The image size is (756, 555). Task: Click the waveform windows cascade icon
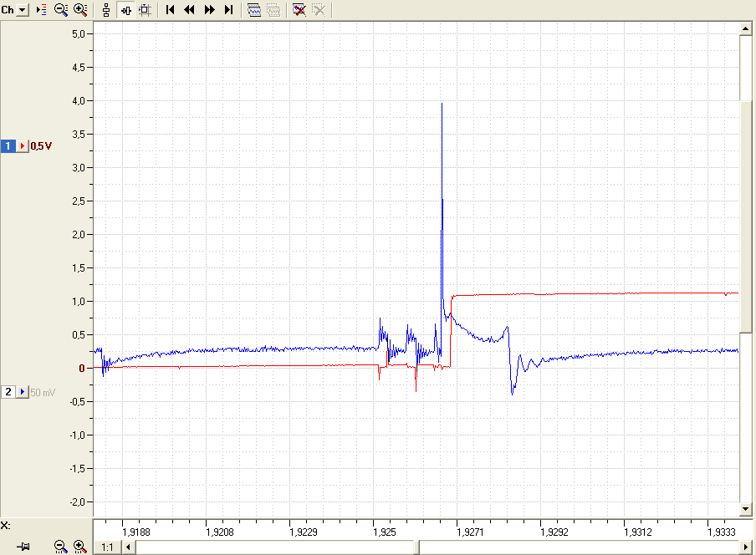pos(253,10)
